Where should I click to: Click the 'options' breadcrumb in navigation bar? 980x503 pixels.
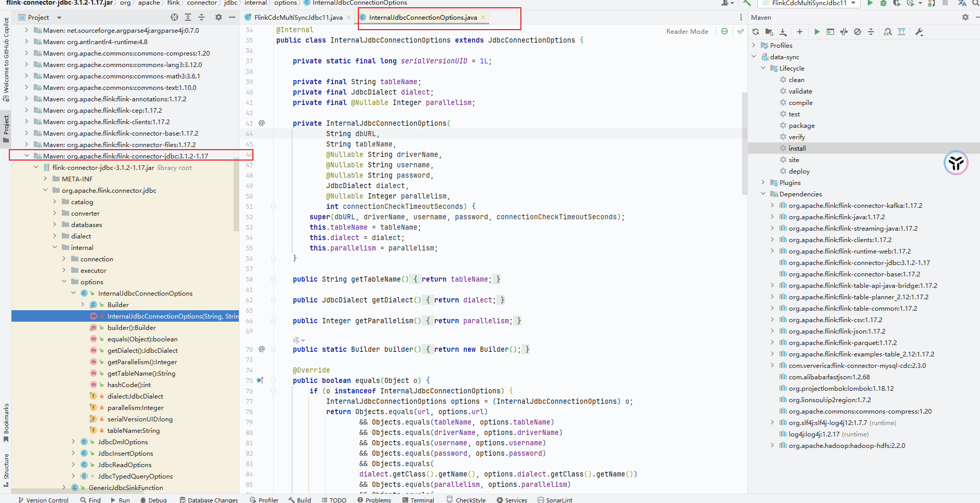click(x=286, y=3)
